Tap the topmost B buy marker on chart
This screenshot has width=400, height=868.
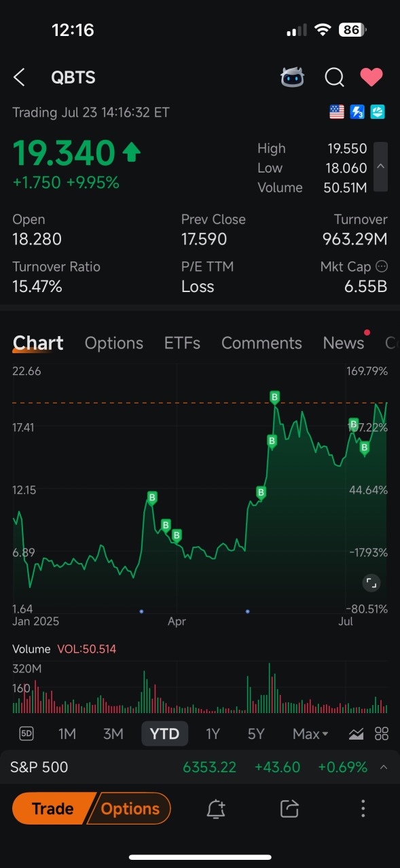tap(275, 397)
